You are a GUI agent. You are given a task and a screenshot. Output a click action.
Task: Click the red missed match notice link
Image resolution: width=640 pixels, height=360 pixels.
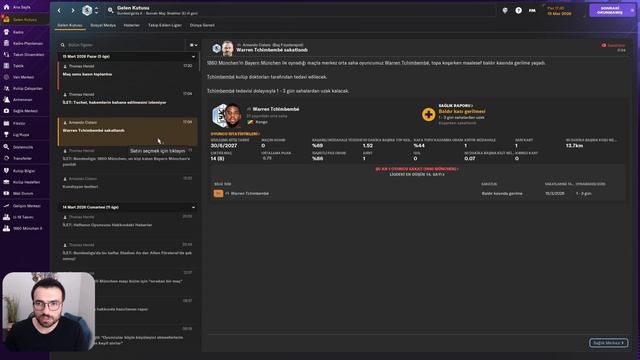[416, 169]
